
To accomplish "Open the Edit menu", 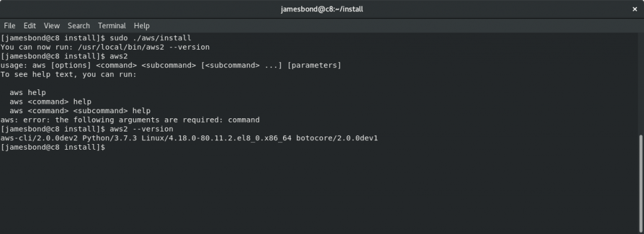I will [30, 25].
